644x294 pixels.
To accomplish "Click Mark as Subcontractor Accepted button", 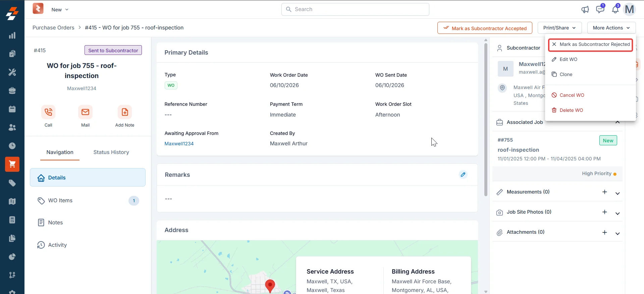I will 485,28.
